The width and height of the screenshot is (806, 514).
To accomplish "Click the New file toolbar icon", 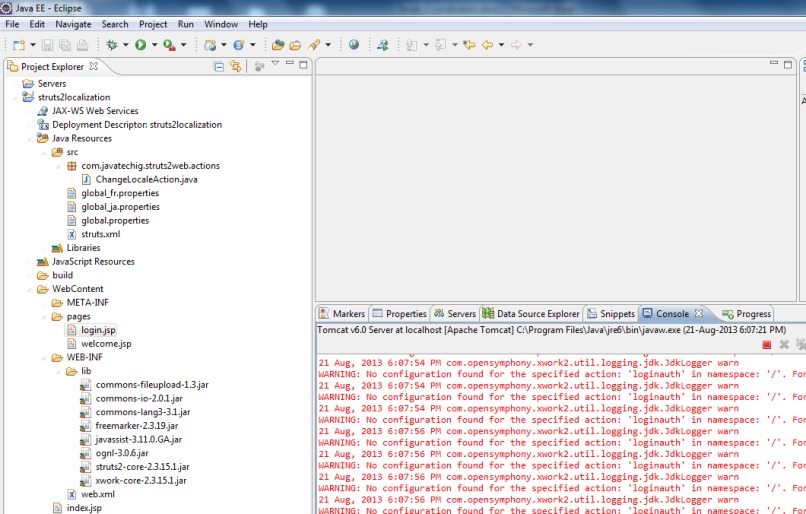I will [17, 45].
